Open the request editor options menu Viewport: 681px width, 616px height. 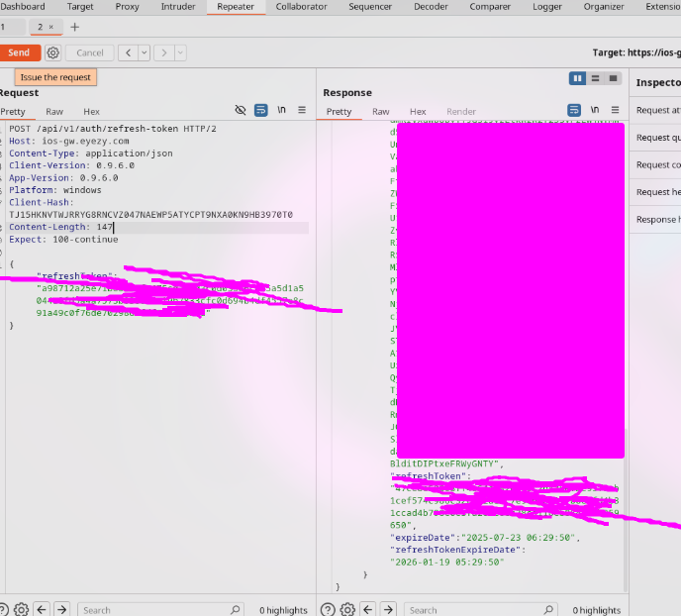pos(302,110)
